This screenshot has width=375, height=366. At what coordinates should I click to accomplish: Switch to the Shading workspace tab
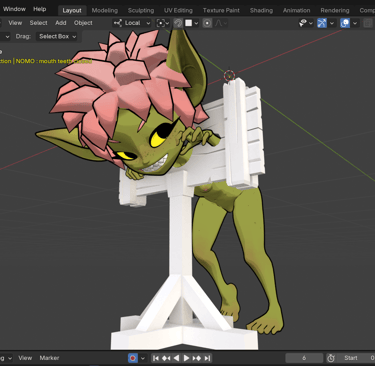[x=261, y=10]
